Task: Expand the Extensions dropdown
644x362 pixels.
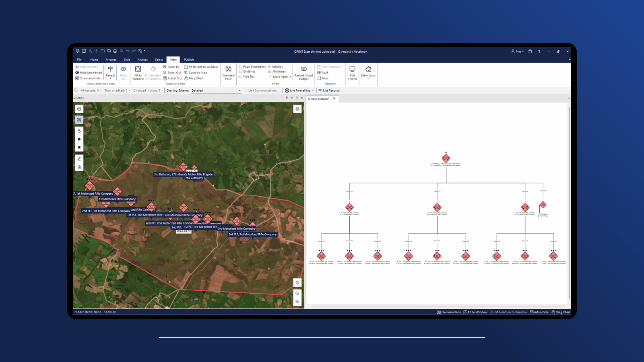Action: click(x=368, y=73)
